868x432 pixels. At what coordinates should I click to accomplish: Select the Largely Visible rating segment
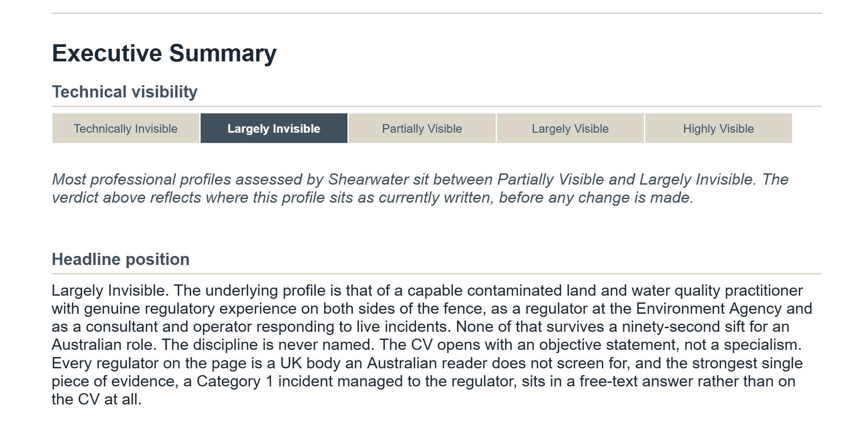coord(570,129)
